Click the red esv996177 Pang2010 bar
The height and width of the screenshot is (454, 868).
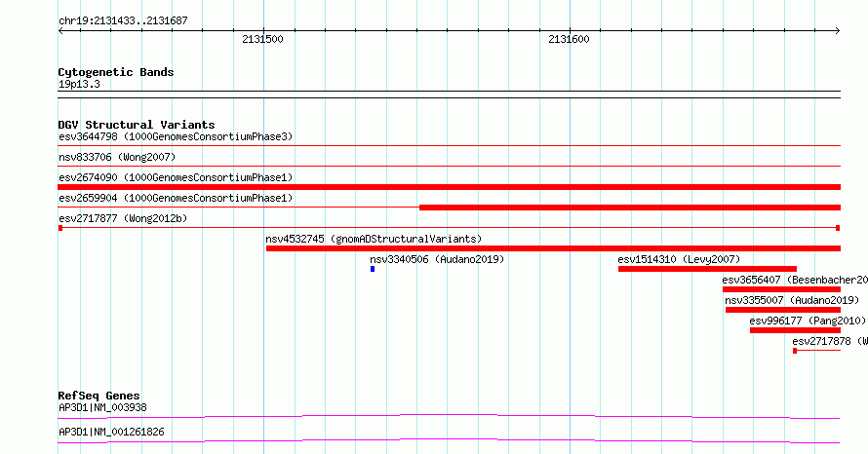(x=795, y=330)
